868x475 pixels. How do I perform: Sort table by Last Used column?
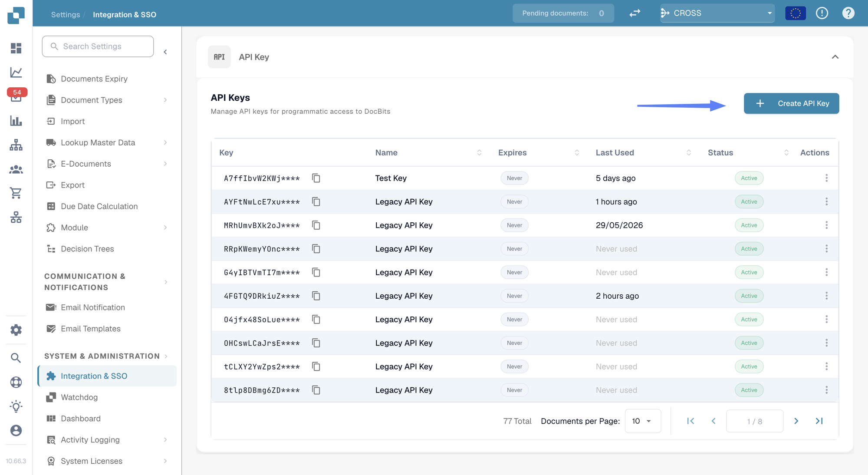tap(689, 152)
